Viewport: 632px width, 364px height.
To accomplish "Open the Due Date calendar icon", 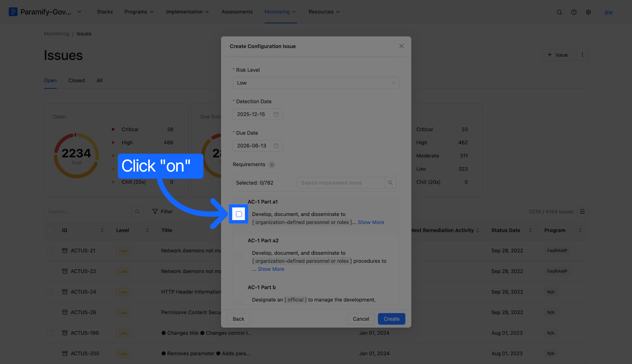I will point(276,146).
